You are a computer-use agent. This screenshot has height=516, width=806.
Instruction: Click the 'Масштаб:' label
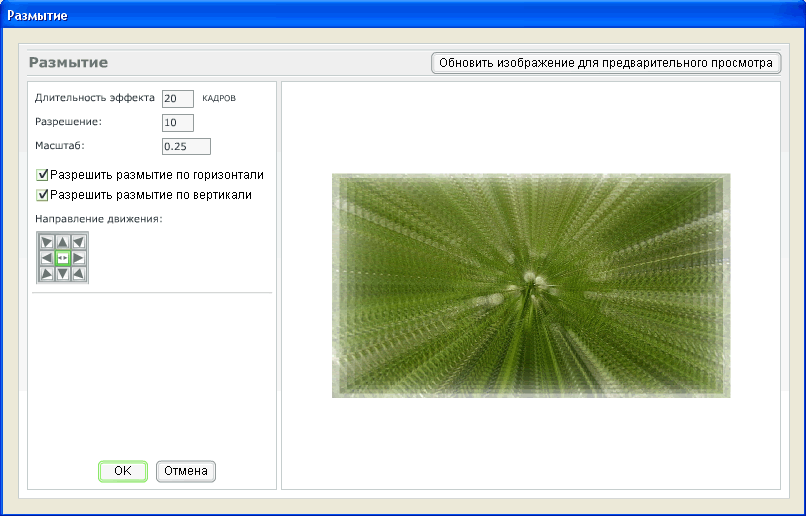pos(60,145)
